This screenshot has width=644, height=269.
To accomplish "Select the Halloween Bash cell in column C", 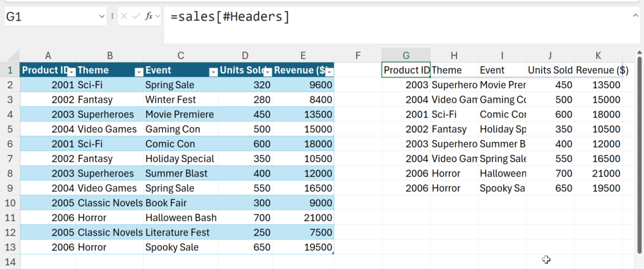I will (x=180, y=217).
